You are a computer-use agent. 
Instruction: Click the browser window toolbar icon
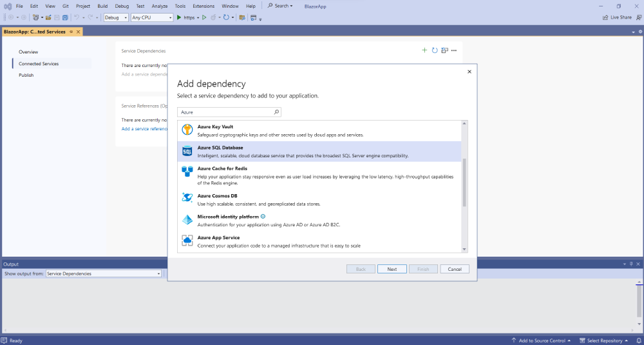[253, 17]
